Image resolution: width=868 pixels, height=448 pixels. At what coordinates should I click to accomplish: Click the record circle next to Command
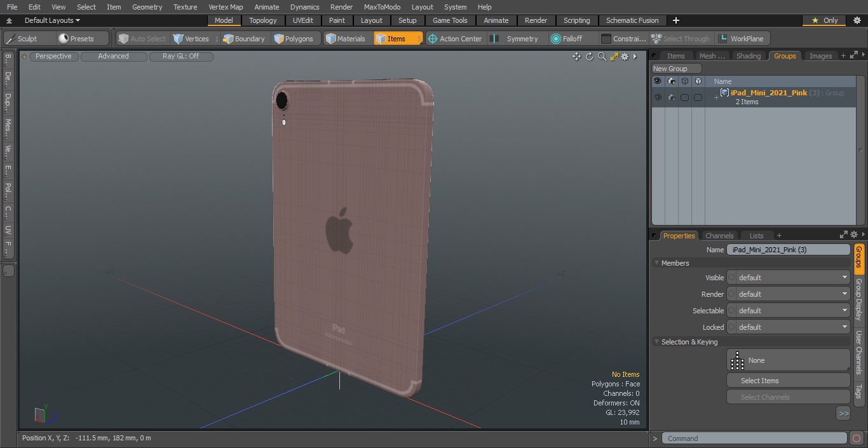tap(856, 438)
